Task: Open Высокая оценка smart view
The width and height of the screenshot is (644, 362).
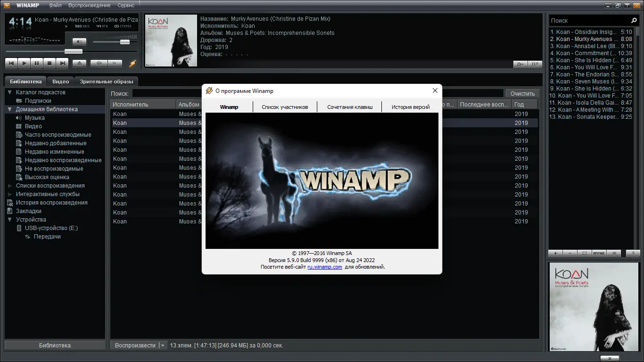Action: (x=47, y=177)
